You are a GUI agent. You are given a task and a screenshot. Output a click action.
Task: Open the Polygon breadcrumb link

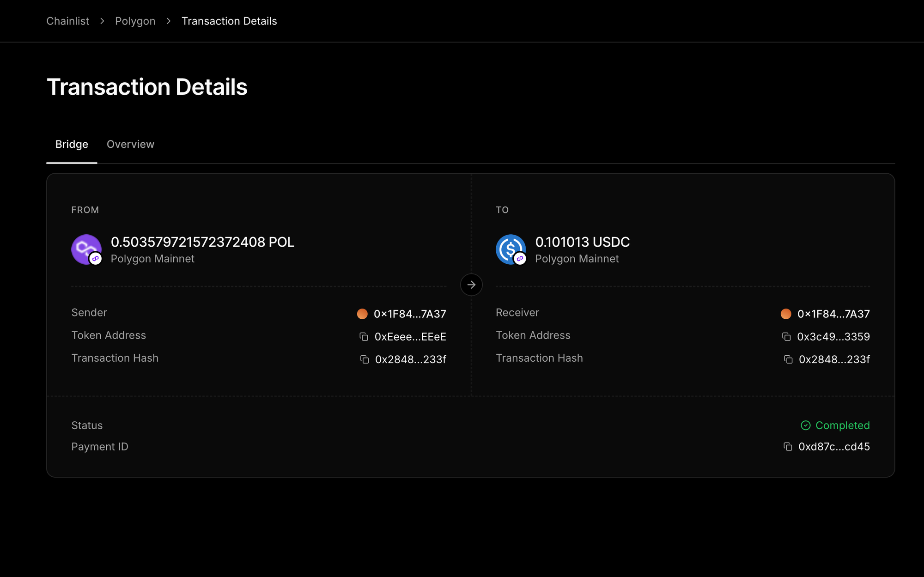coord(135,21)
